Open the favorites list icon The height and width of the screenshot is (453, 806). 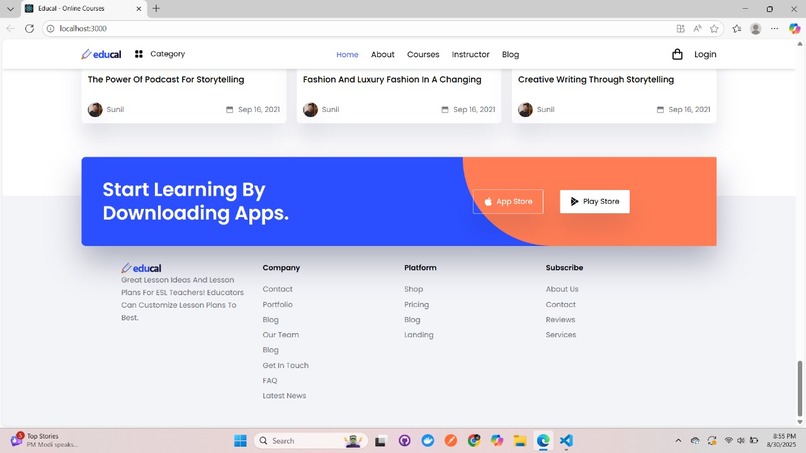pyautogui.click(x=737, y=29)
